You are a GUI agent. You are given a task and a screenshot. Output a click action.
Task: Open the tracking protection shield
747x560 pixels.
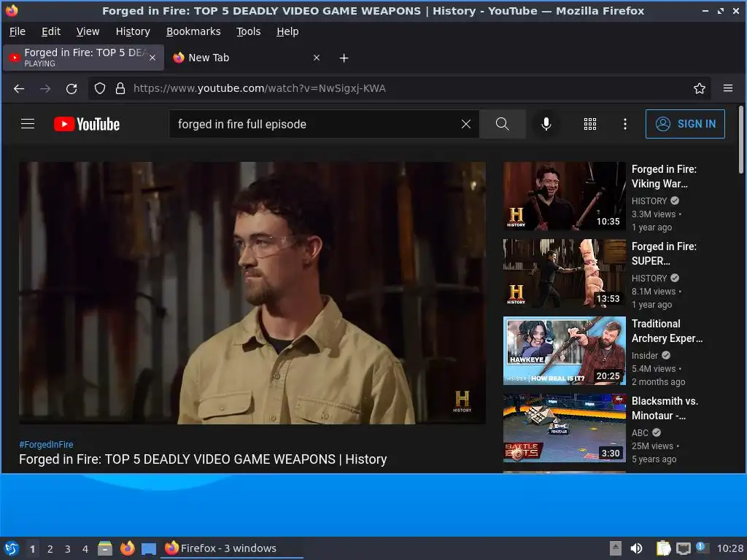point(99,88)
